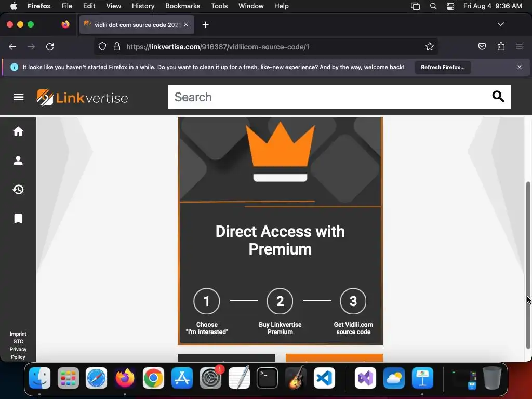532x399 pixels.
Task: Open Control Center in menu bar
Action: pyautogui.click(x=450, y=6)
